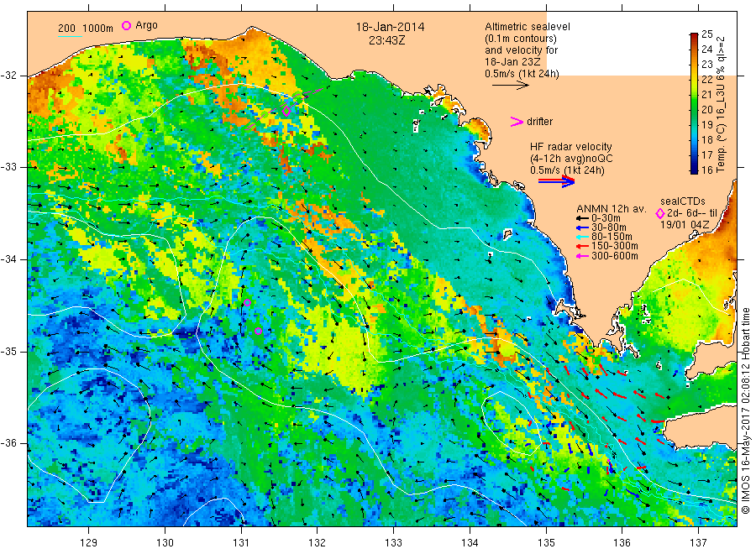Click the '0-30m' depth range label
This screenshot has height=554, width=756.
coord(606,218)
